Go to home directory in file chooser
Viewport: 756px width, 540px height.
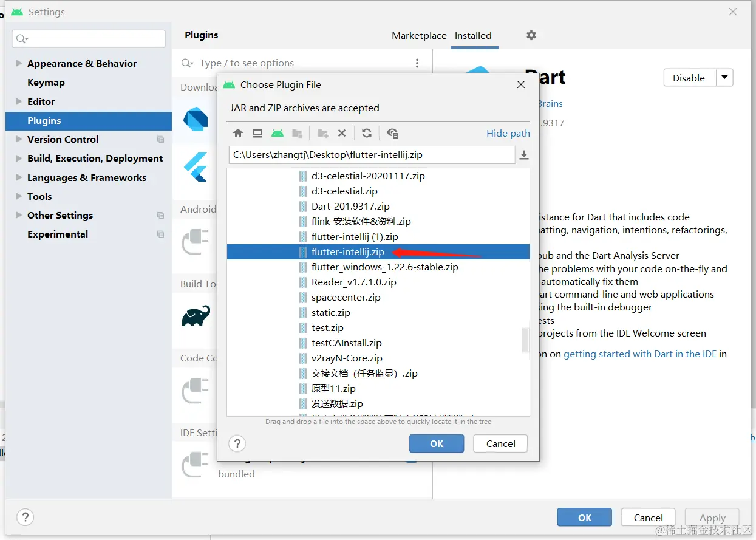[238, 133]
